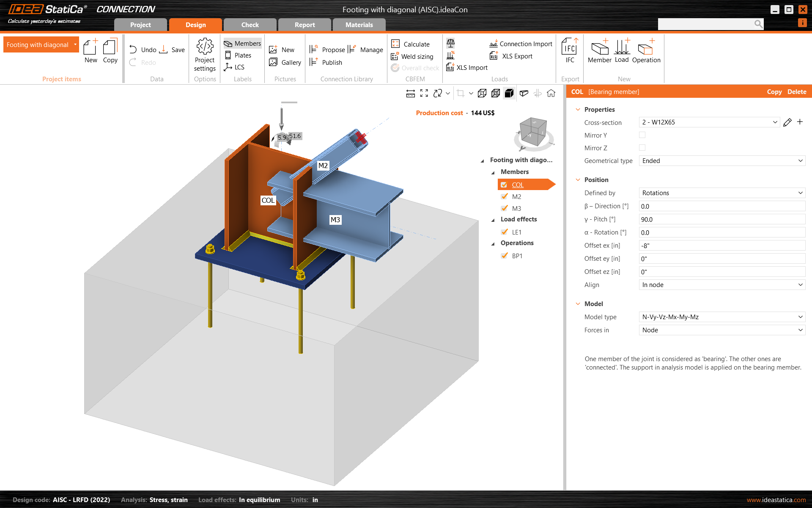
Task: Switch to the Check tab
Action: [250, 25]
